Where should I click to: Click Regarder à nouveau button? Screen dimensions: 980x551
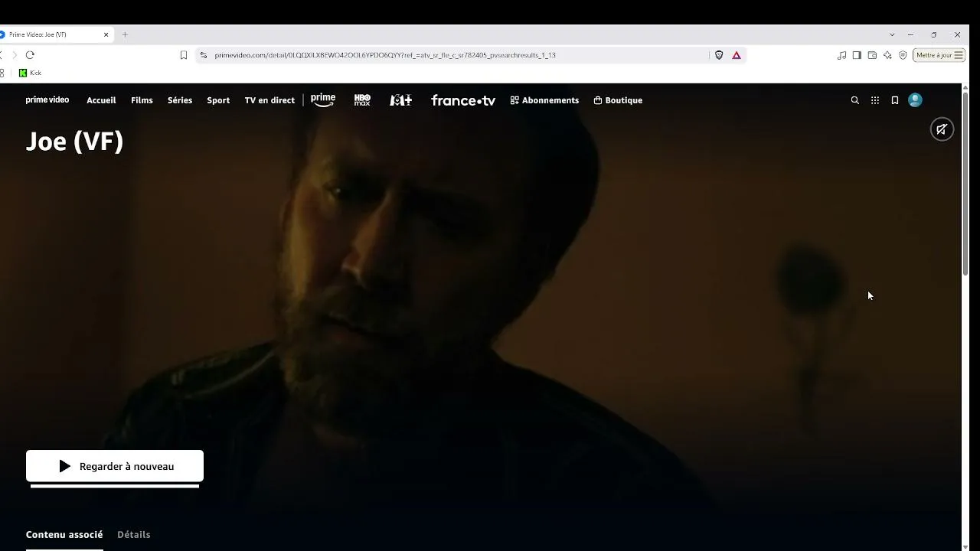click(x=115, y=466)
